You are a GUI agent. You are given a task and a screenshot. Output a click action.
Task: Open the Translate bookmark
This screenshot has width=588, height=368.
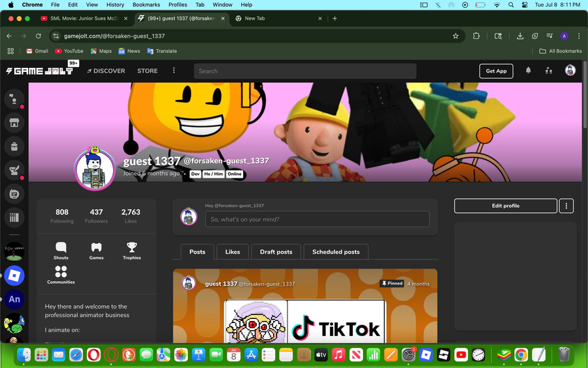tap(162, 51)
